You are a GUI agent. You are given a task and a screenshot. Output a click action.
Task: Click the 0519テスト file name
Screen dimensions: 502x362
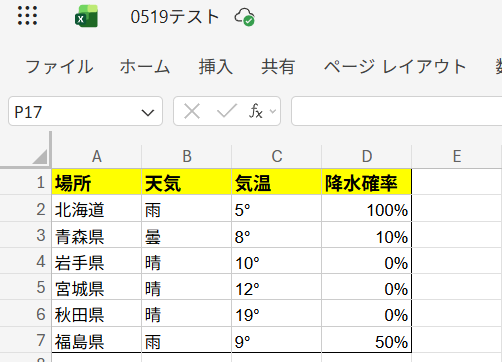click(174, 16)
